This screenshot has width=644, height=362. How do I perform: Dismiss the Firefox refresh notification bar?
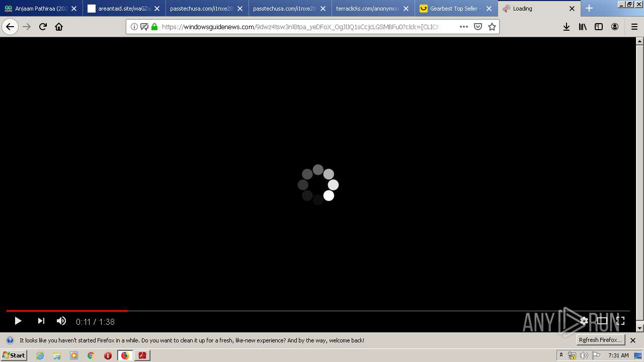coord(633,340)
